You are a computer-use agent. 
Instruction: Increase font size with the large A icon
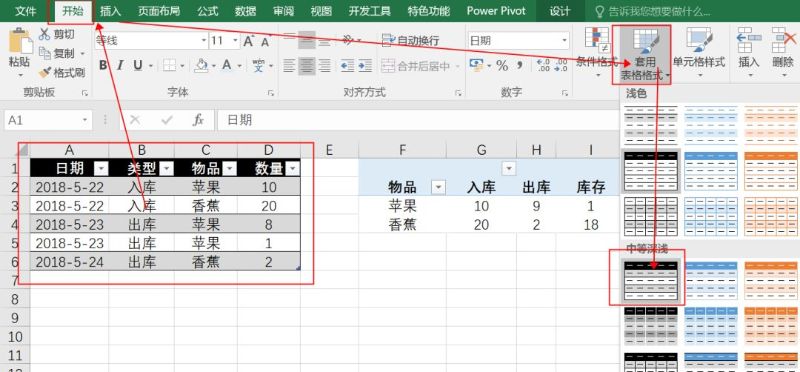[x=249, y=41]
